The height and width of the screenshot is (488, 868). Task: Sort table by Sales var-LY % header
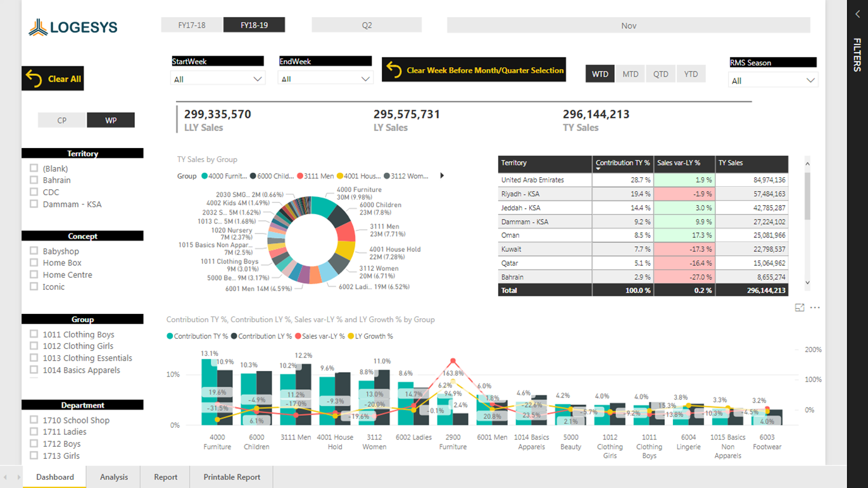684,163
